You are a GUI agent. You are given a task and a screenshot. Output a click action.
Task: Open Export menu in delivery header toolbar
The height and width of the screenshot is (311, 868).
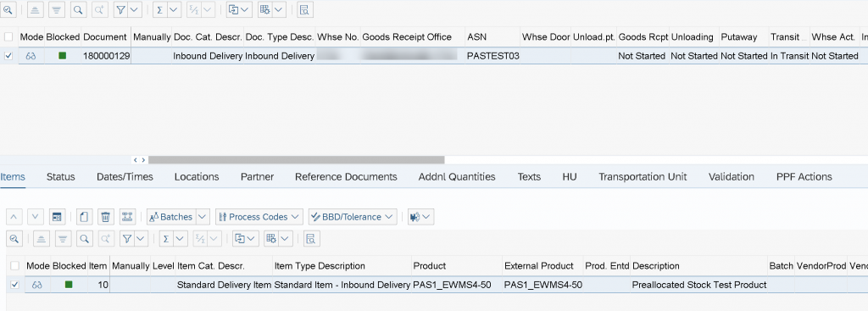coord(239,9)
